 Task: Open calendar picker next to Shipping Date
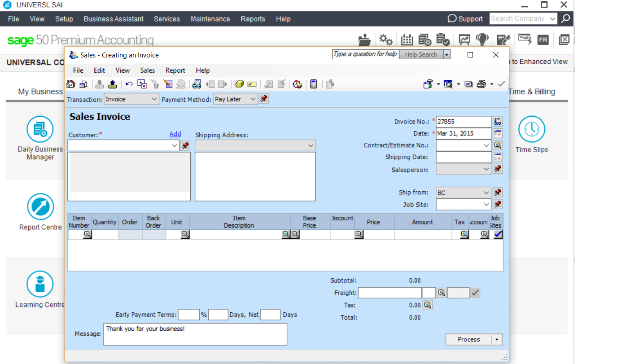pos(498,157)
